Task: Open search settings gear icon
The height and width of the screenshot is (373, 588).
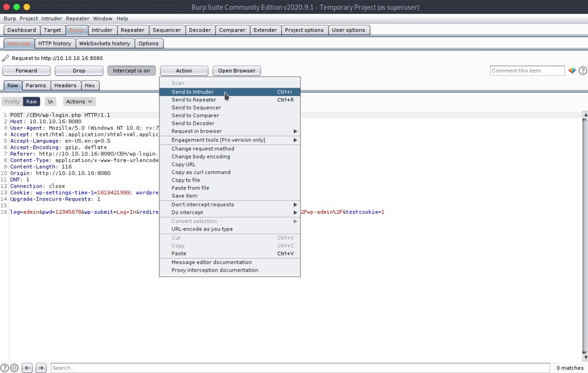Action: tap(15, 368)
